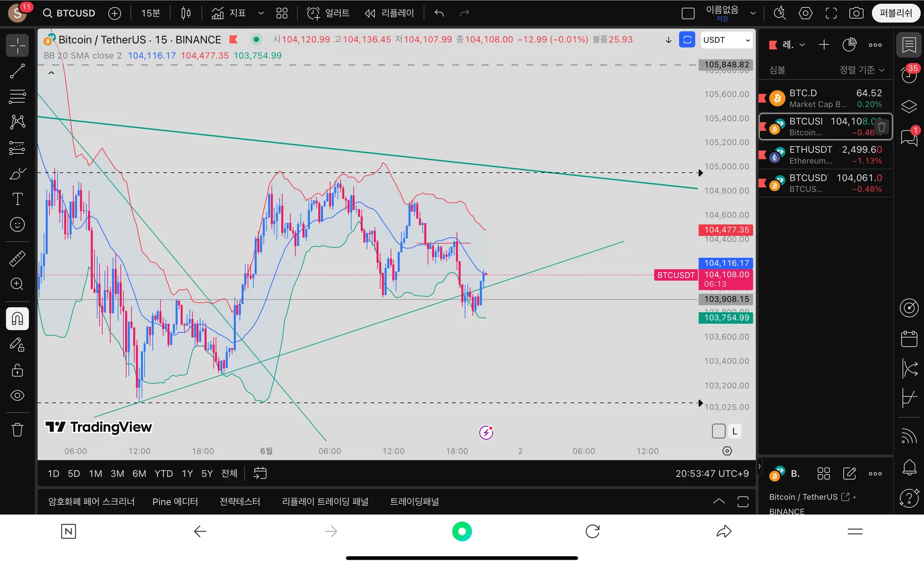Select the 1M date range
Screen dimensions: 924x565
click(95, 473)
